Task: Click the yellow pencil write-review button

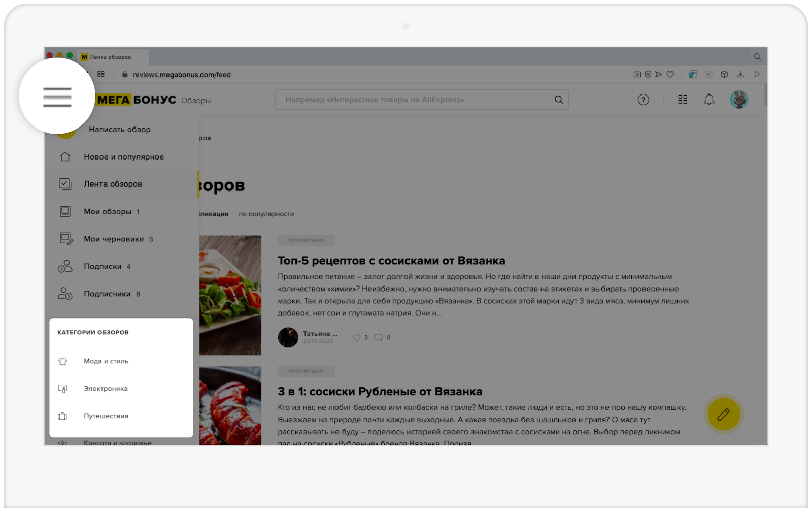Action: [x=723, y=415]
